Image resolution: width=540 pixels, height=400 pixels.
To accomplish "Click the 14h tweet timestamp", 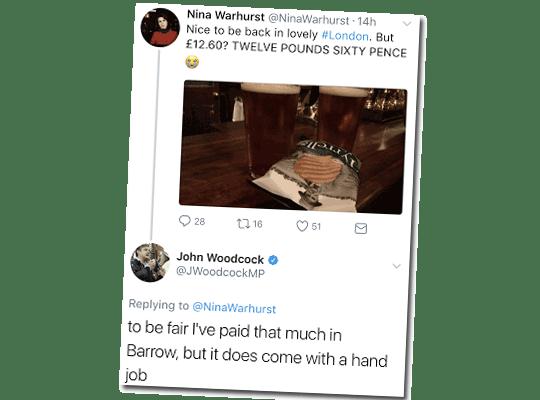I will (x=367, y=22).
